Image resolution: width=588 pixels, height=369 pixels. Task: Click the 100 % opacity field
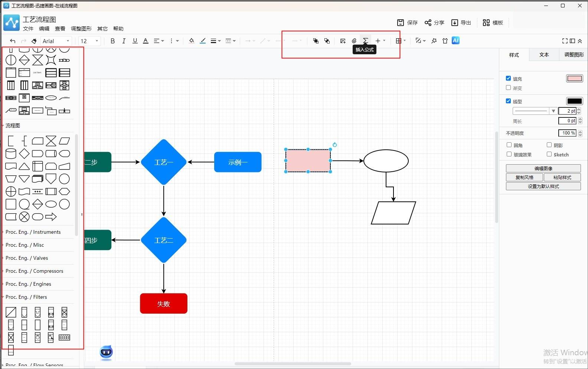click(568, 133)
